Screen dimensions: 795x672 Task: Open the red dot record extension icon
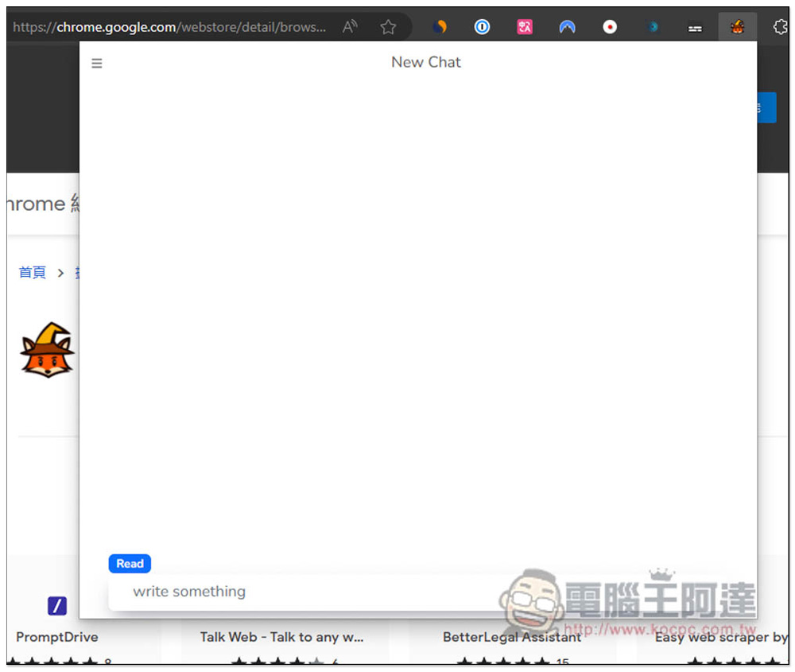click(x=610, y=26)
